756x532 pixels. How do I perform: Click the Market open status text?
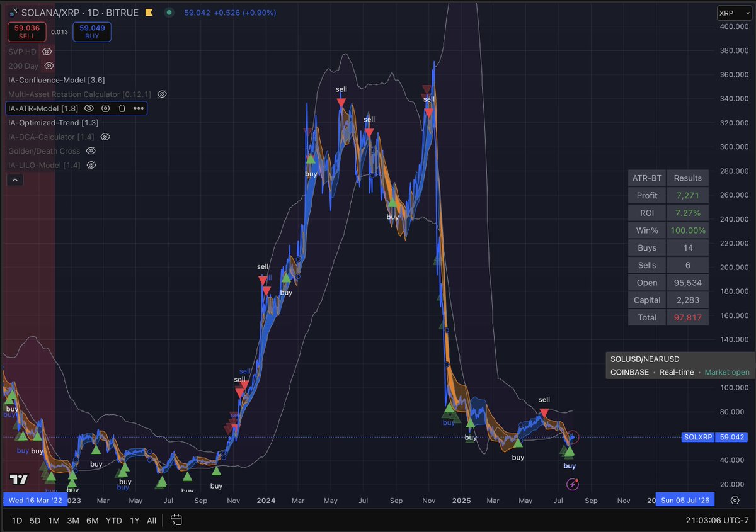pos(727,372)
